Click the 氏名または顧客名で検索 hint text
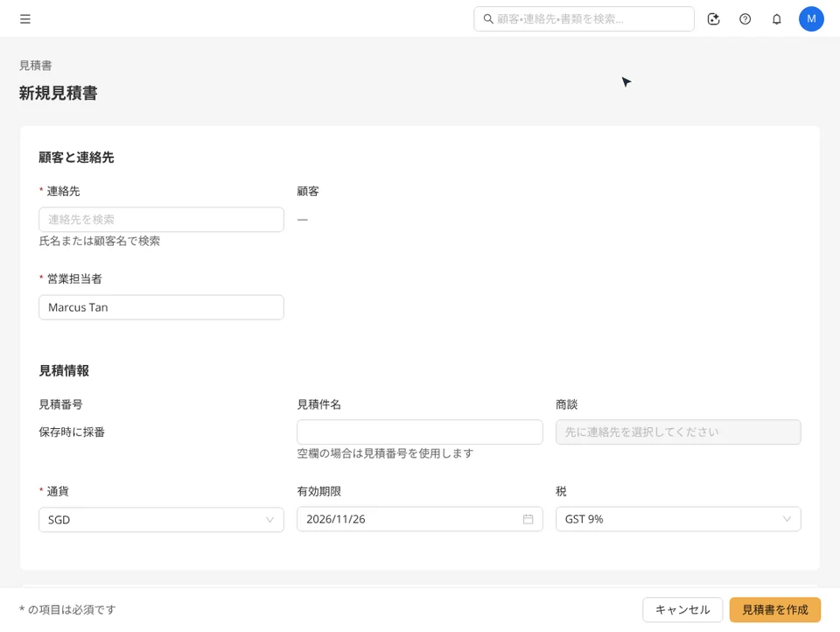The image size is (840, 632). [100, 242]
